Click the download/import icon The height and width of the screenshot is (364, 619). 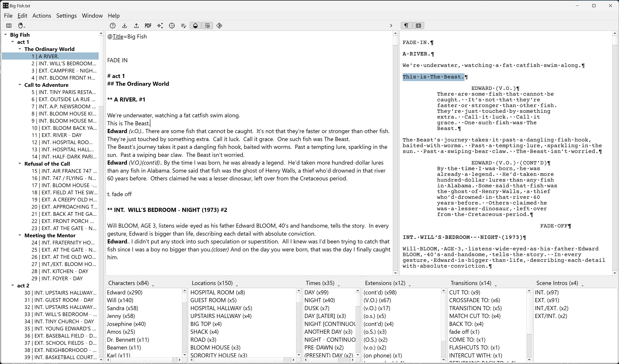[x=124, y=26]
